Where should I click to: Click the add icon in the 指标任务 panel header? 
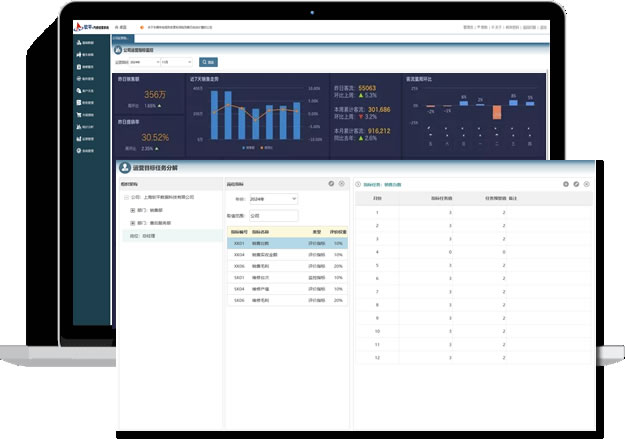click(x=564, y=184)
